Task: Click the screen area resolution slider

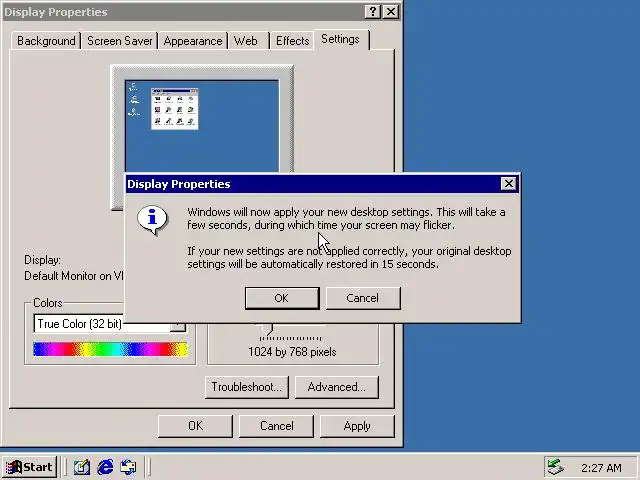Action: [267, 329]
